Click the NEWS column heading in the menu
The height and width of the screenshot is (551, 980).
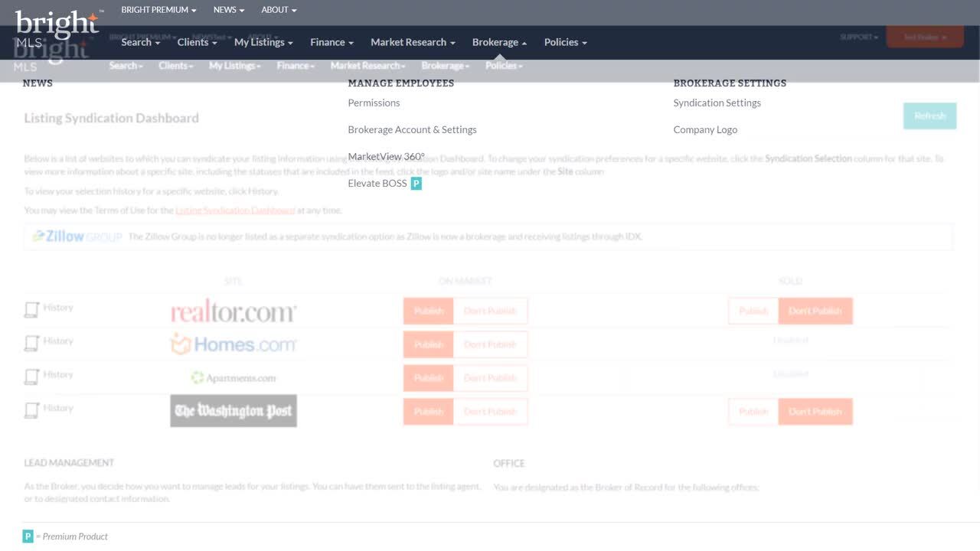(38, 83)
